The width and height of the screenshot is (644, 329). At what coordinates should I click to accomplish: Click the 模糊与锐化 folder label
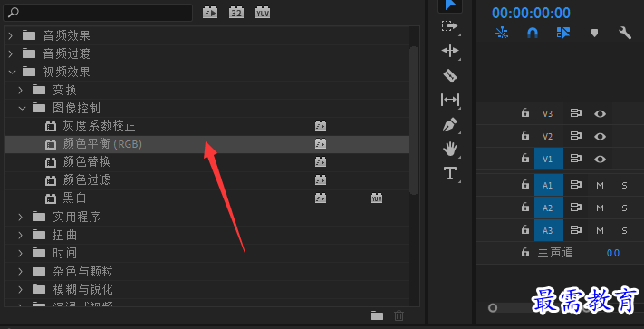(x=82, y=289)
